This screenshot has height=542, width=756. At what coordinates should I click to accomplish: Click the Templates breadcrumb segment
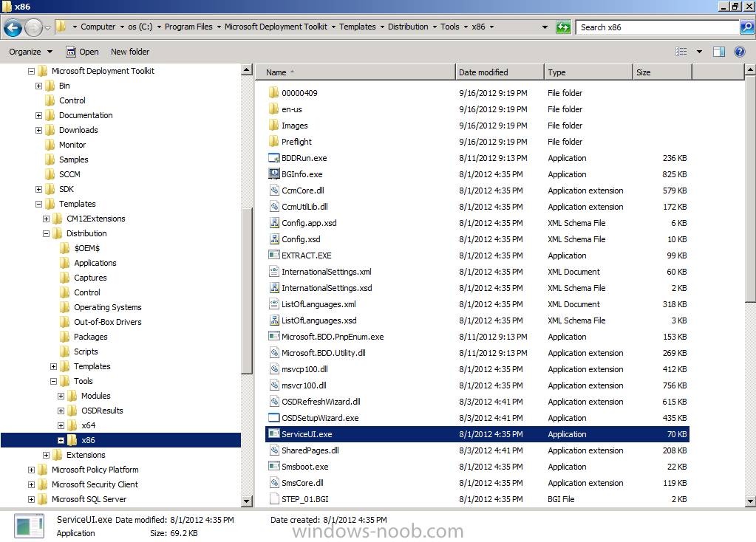357,27
